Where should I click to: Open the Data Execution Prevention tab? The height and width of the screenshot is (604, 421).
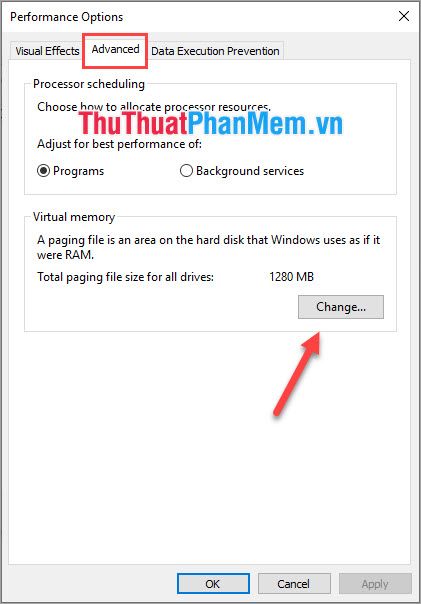215,51
